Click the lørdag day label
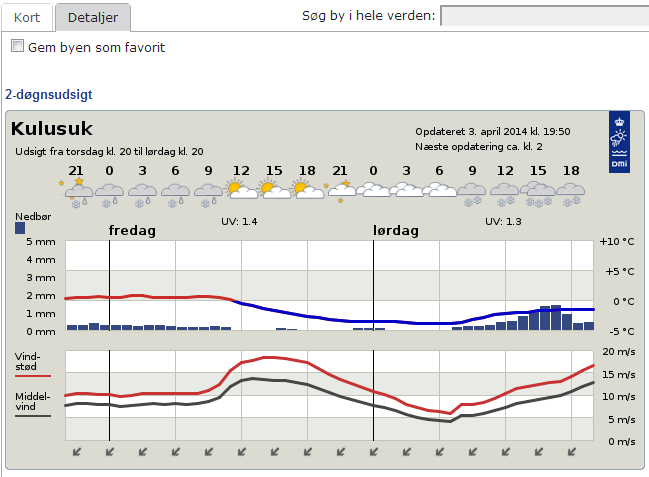The image size is (649, 477). click(396, 230)
